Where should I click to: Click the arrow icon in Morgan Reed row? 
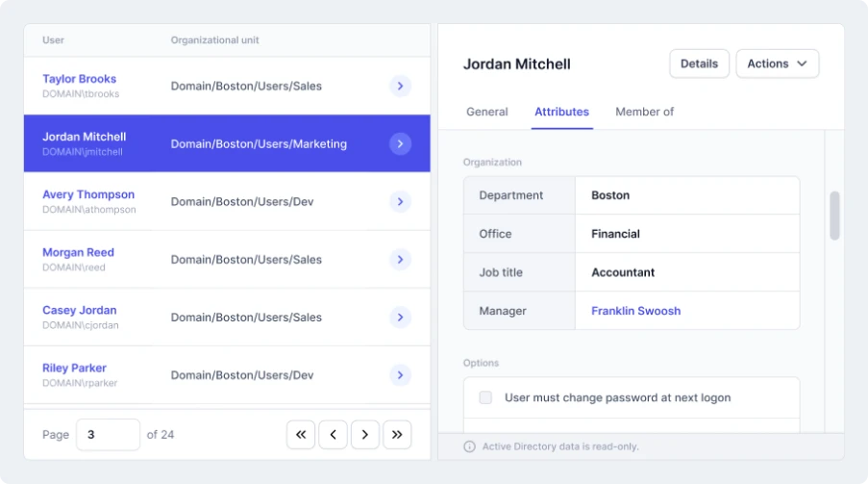400,260
